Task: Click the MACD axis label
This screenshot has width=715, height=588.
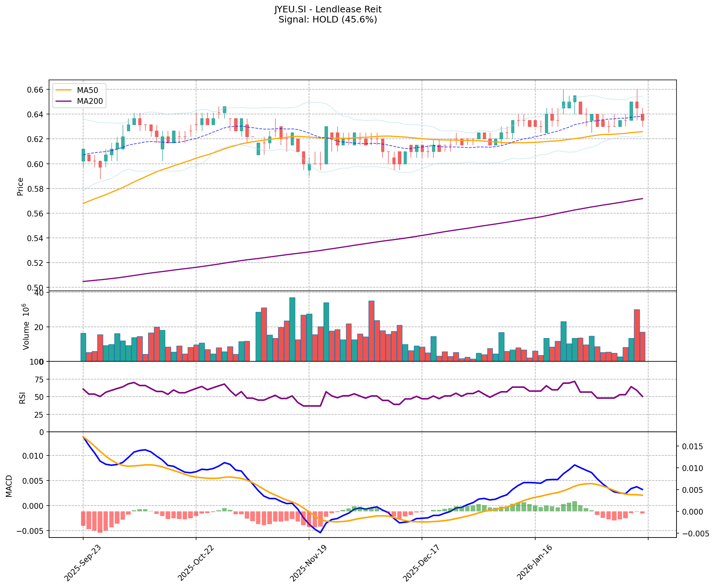Action: (x=9, y=486)
